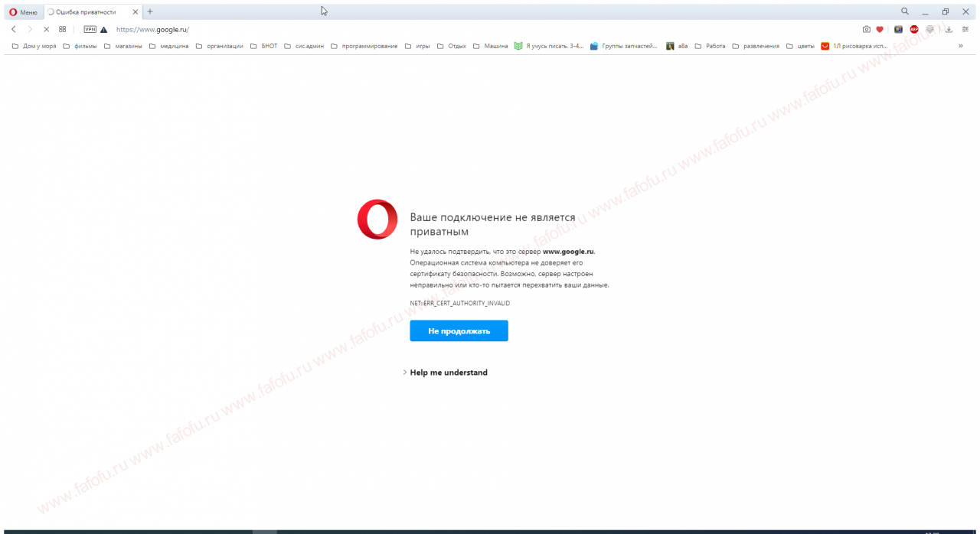This screenshot has height=534, width=980.
Task: Click the Не продолжать button
Action: click(x=459, y=330)
